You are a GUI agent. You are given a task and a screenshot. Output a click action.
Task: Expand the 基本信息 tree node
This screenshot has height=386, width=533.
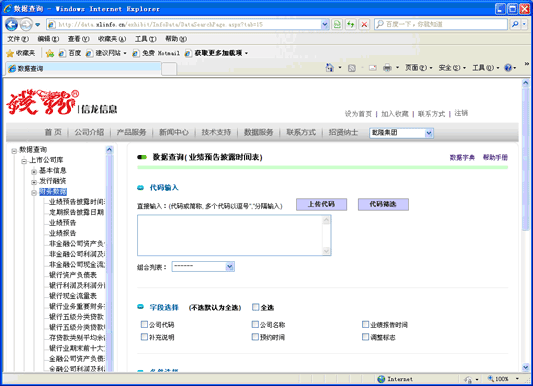(34, 172)
